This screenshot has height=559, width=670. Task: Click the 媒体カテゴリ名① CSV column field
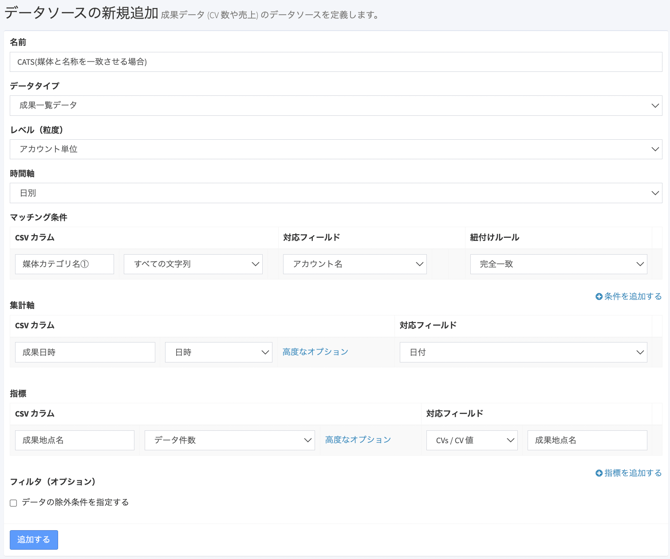point(65,264)
